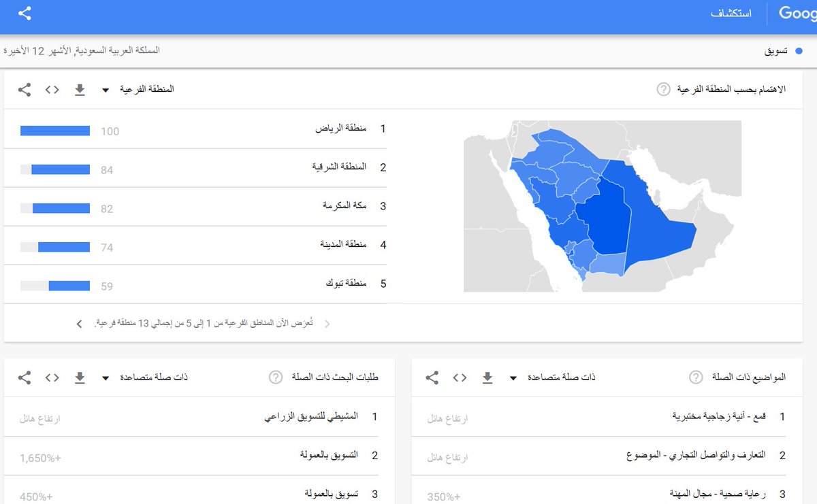Click the 74 value bar for Madinah

(55, 247)
